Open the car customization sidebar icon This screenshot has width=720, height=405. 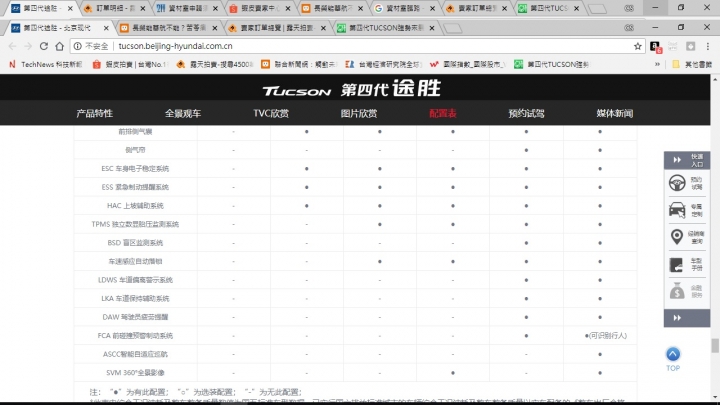point(677,210)
